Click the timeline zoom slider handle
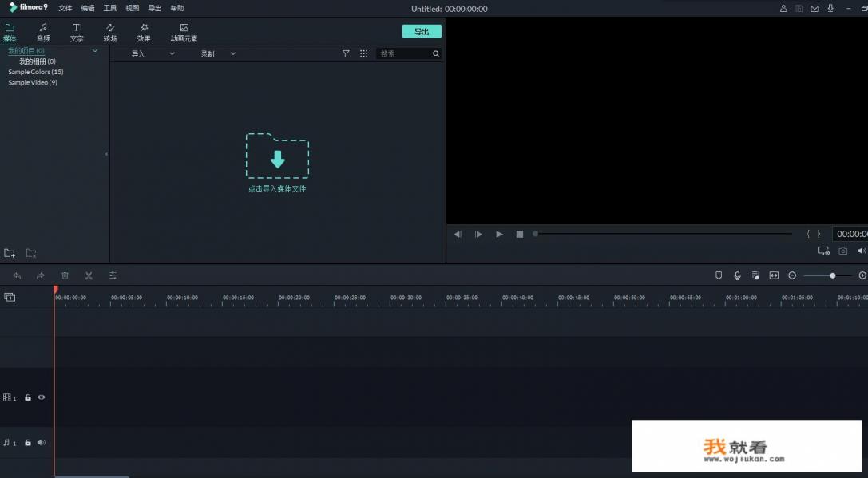Image resolution: width=868 pixels, height=478 pixels. 833,275
